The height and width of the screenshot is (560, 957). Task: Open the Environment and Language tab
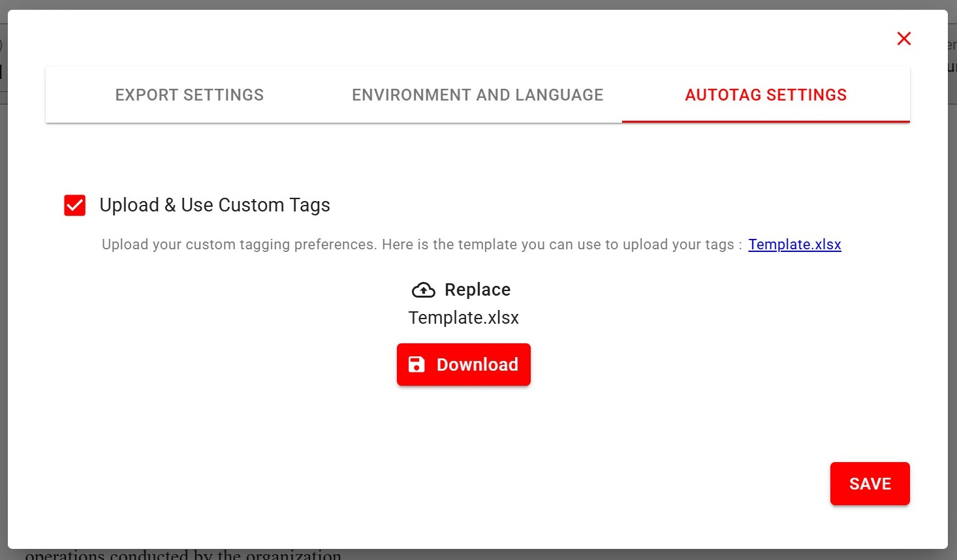477,95
